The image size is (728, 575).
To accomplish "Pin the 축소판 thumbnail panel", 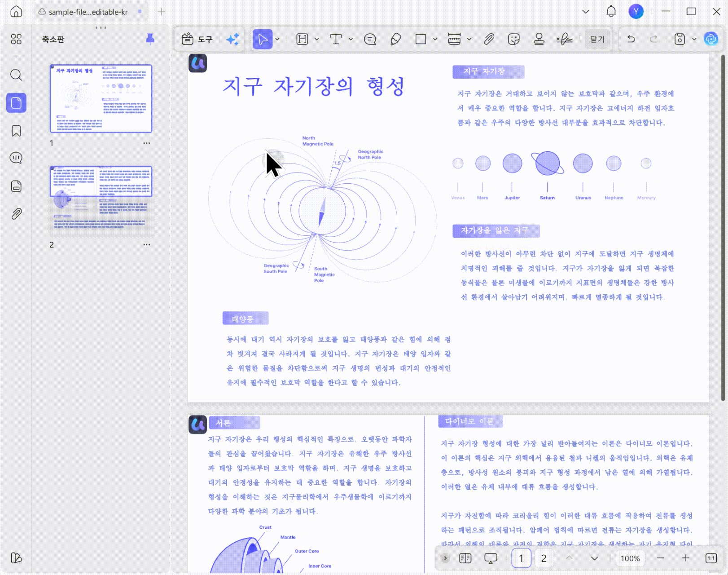I will [x=150, y=39].
